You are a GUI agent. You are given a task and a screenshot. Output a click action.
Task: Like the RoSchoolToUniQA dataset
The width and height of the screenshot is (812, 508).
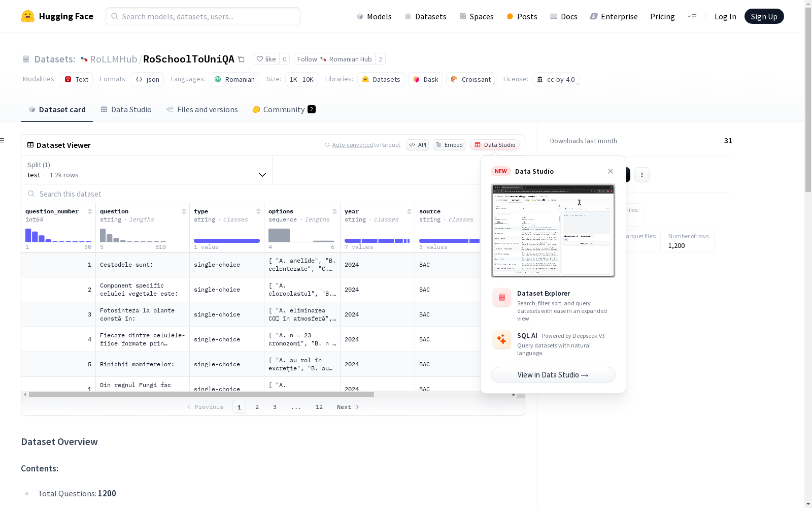coord(266,59)
